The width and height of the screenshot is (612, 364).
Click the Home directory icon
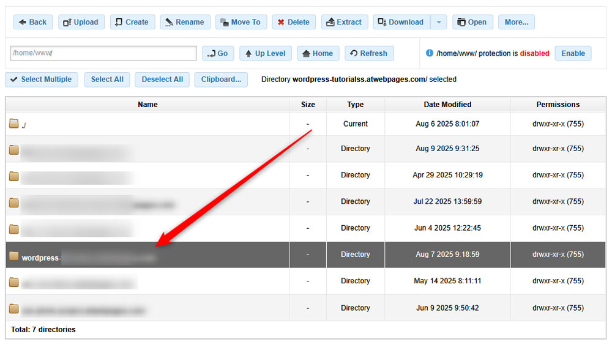(318, 53)
